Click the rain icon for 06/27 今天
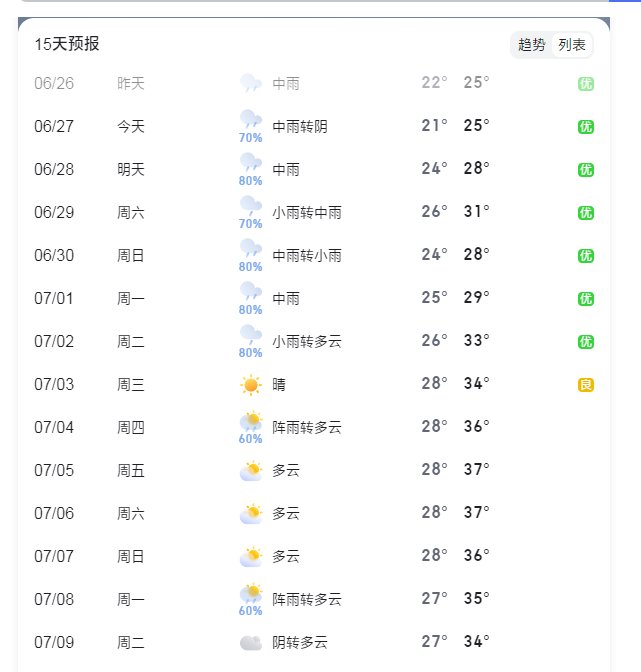This screenshot has height=672, width=641. [250, 121]
